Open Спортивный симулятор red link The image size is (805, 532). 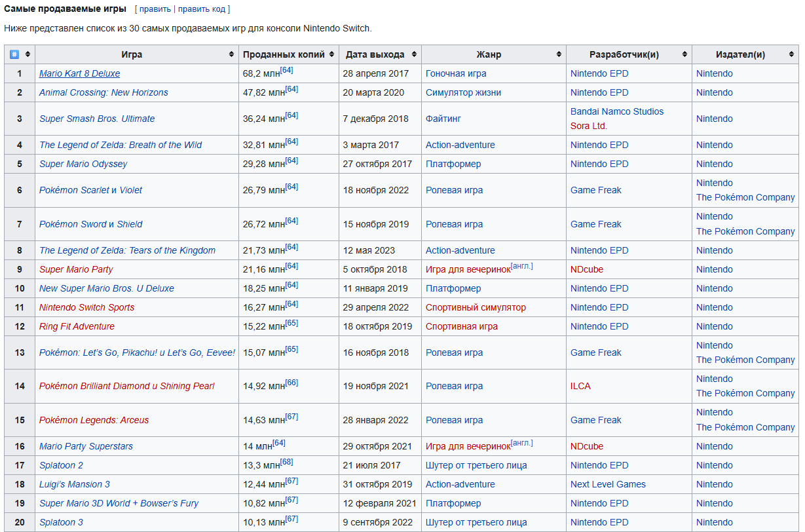[476, 307]
